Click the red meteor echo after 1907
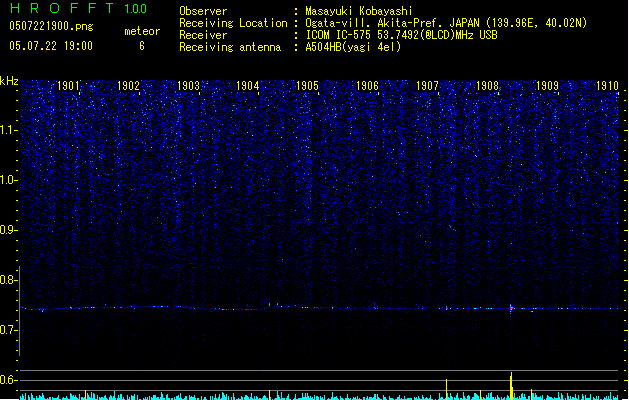 tap(446, 308)
